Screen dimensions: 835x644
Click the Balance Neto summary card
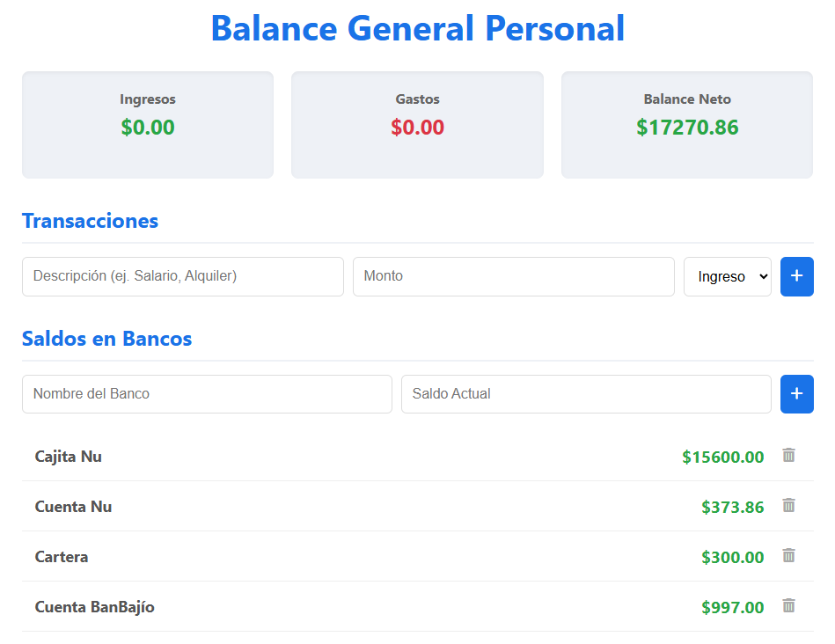click(686, 125)
